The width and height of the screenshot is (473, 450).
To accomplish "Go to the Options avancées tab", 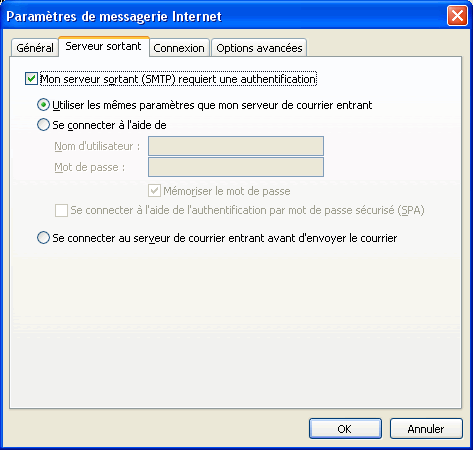I will coord(259,48).
